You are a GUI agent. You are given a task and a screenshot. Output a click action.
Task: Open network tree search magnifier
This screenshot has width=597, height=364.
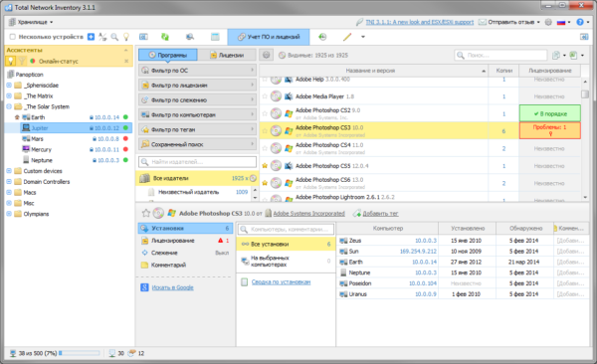pos(114,37)
